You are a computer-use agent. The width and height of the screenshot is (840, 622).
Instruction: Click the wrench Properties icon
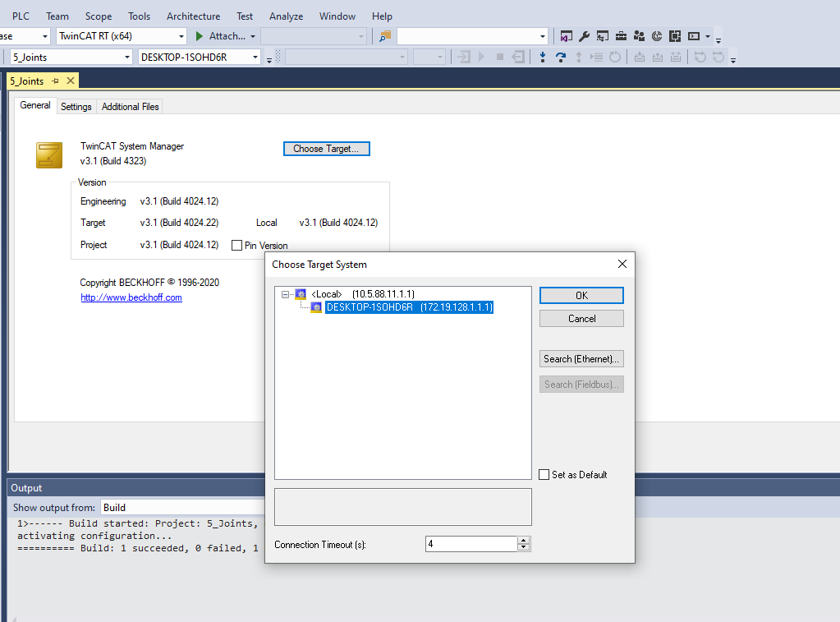[x=585, y=36]
